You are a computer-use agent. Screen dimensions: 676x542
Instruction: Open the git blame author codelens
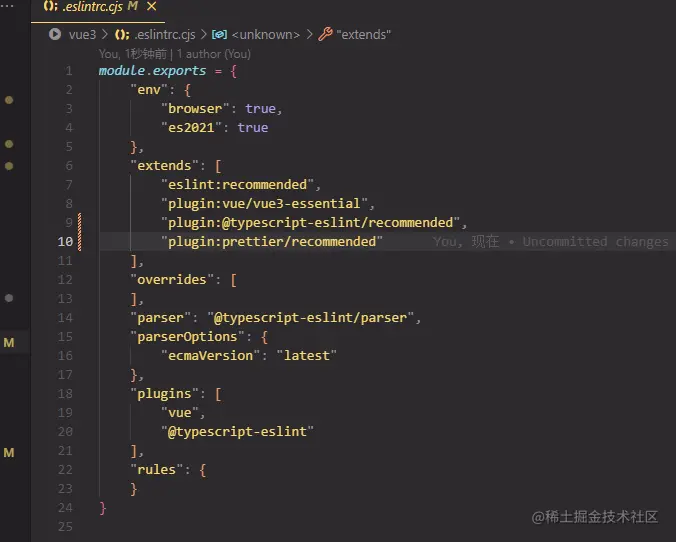coord(175,54)
